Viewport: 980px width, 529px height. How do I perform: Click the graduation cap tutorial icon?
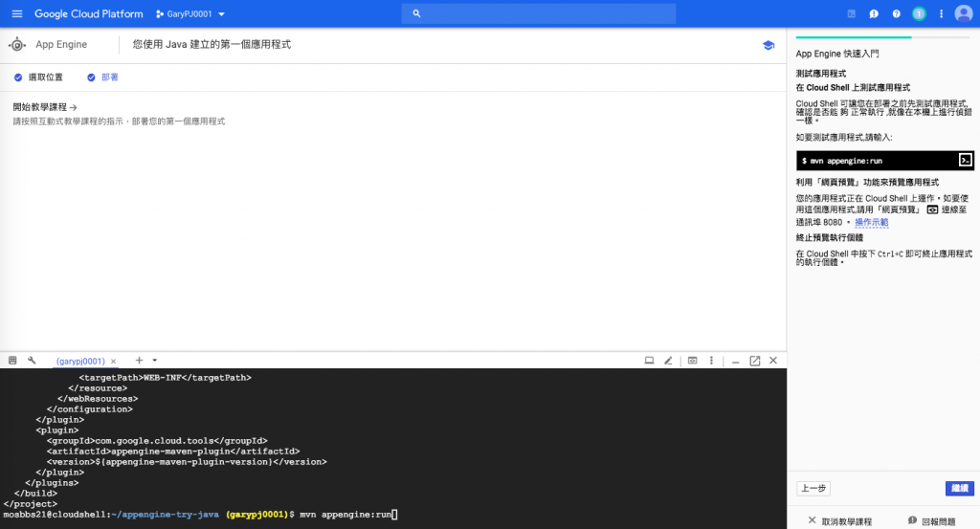coord(768,45)
